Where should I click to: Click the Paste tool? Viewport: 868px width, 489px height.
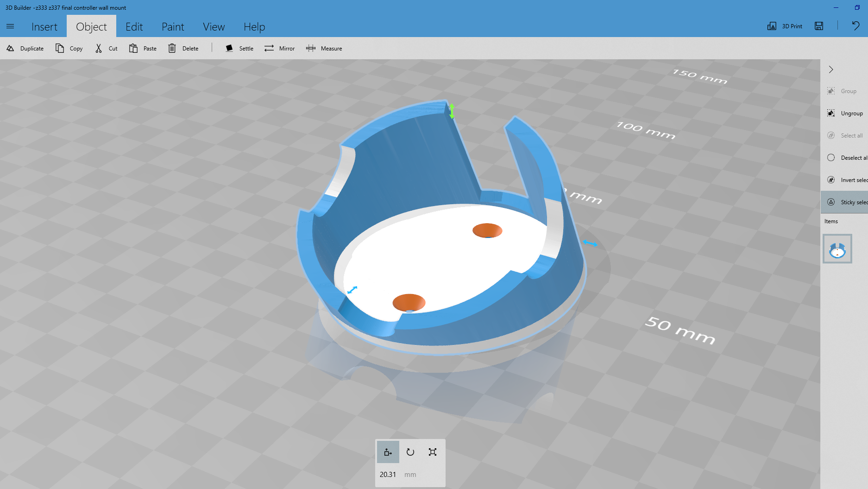[x=143, y=48]
